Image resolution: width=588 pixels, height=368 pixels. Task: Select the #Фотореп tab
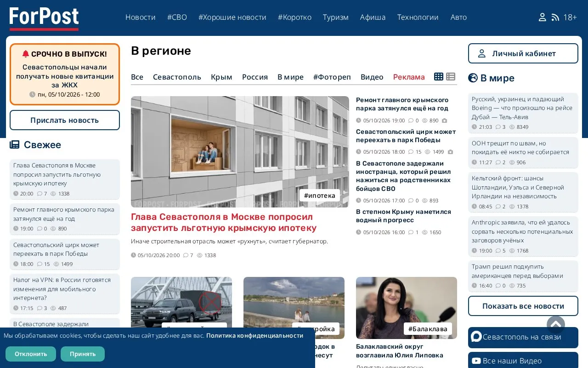coord(332,77)
